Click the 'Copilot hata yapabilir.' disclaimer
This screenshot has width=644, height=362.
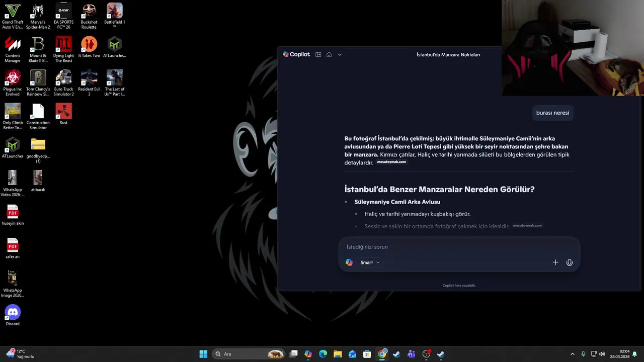[x=459, y=286]
